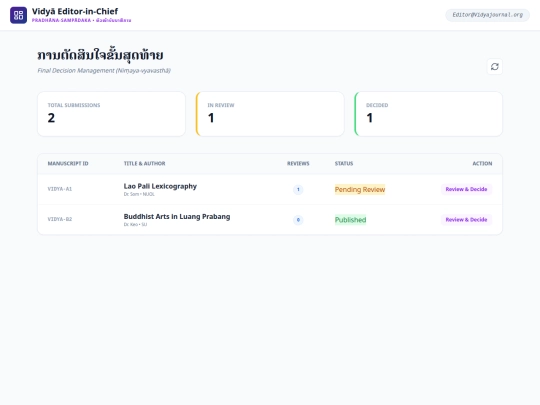Click the Action column header
Screen dimensions: 540x405
click(482, 164)
